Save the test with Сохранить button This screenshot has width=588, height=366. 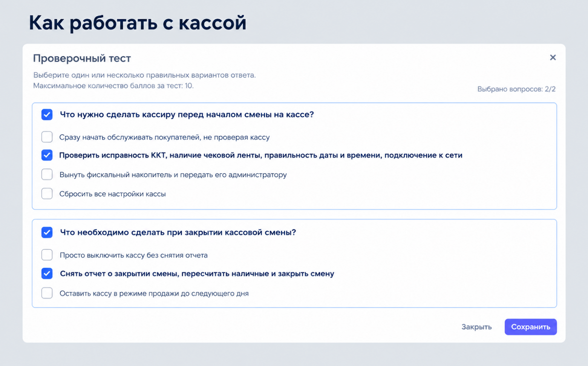point(531,327)
